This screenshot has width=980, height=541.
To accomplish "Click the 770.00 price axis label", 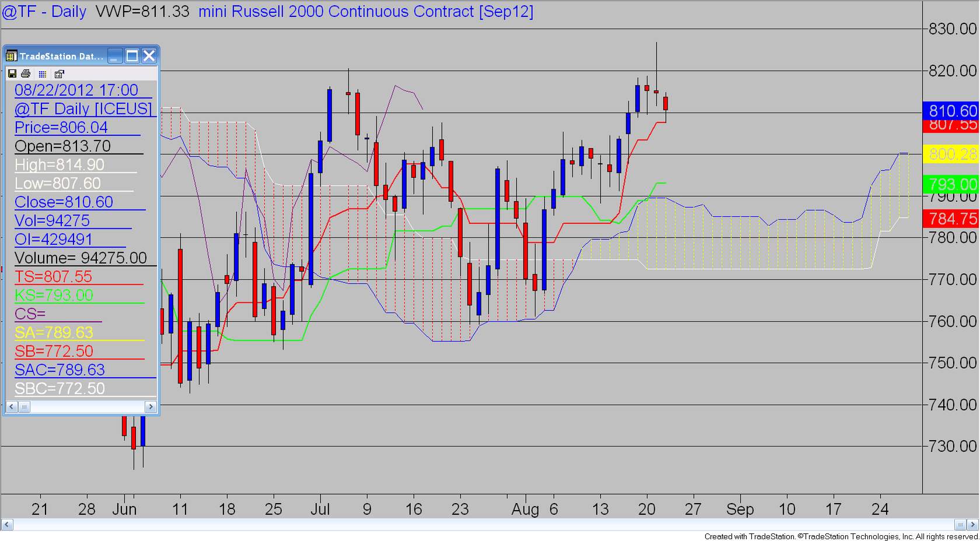I will [953, 280].
